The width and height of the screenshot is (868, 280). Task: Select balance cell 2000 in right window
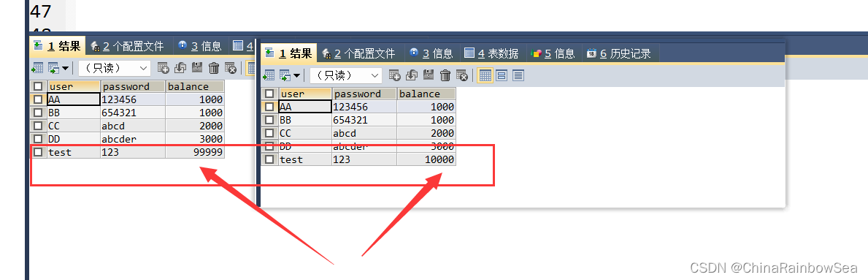tap(426, 133)
